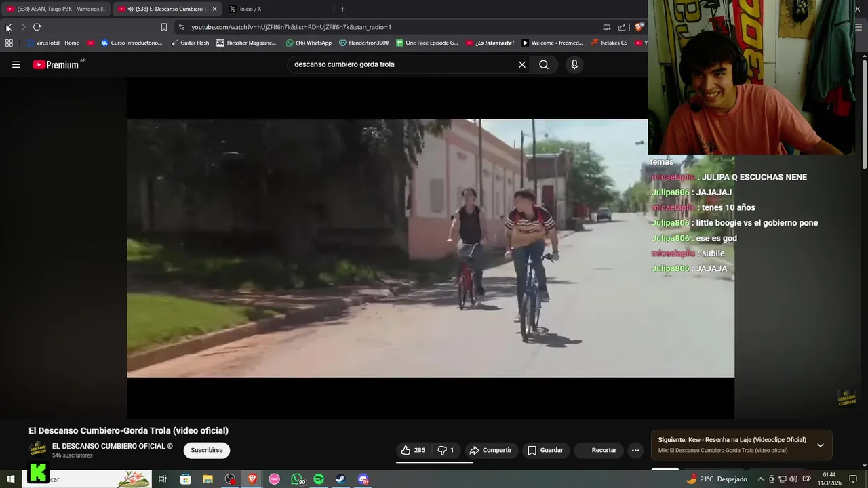Run search with the magnifying glass button
868x488 pixels.
pyautogui.click(x=544, y=64)
